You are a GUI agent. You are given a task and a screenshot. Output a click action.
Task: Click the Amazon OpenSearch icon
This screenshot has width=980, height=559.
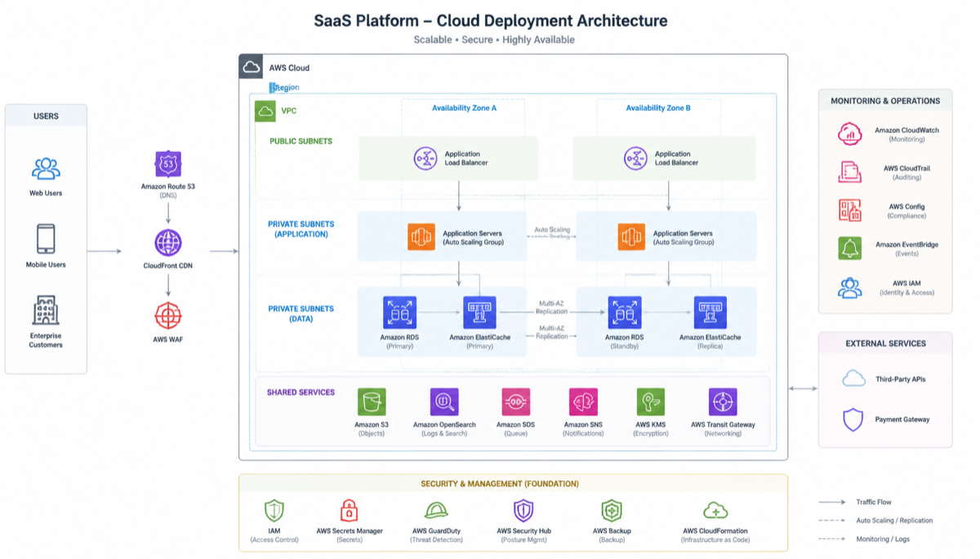pyautogui.click(x=444, y=402)
